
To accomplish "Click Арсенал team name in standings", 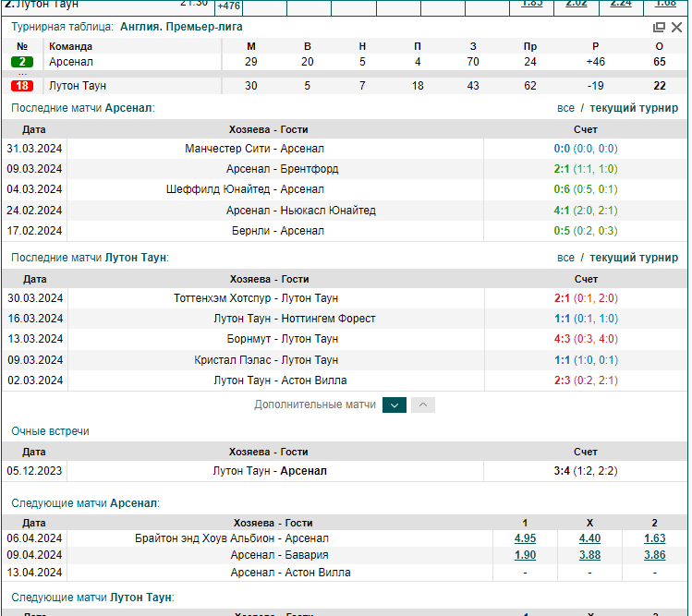I will [71, 62].
